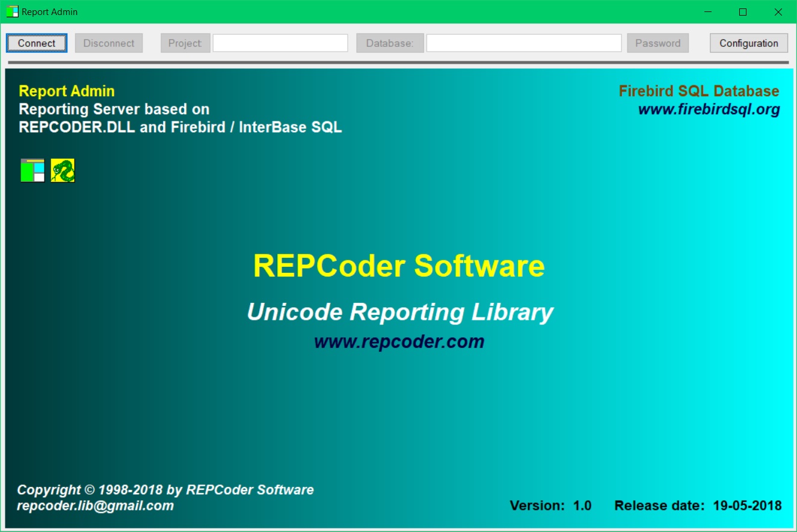Click the Disconnect button
The image size is (797, 532).
coord(109,43)
